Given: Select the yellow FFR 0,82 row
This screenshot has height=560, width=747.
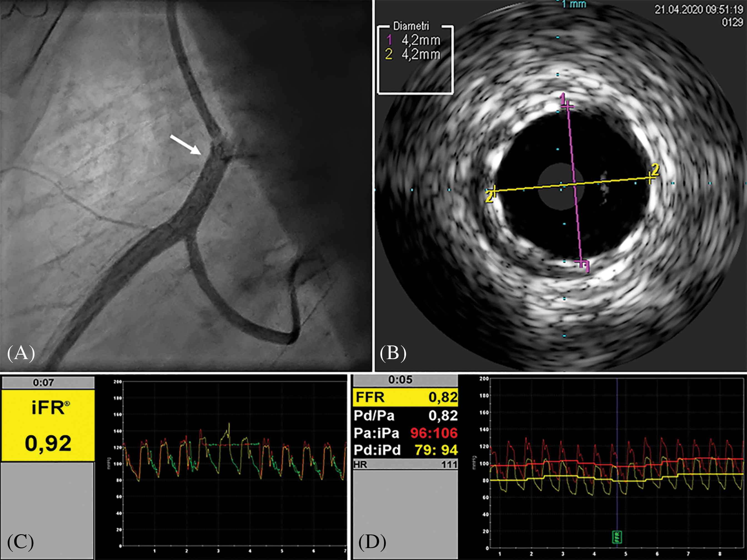Looking at the screenshot, I should 406,397.
